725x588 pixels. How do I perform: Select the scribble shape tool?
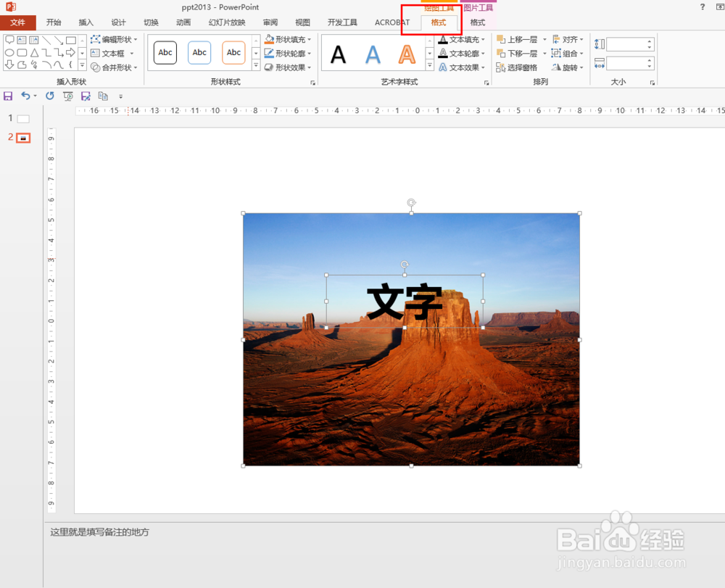34,65
